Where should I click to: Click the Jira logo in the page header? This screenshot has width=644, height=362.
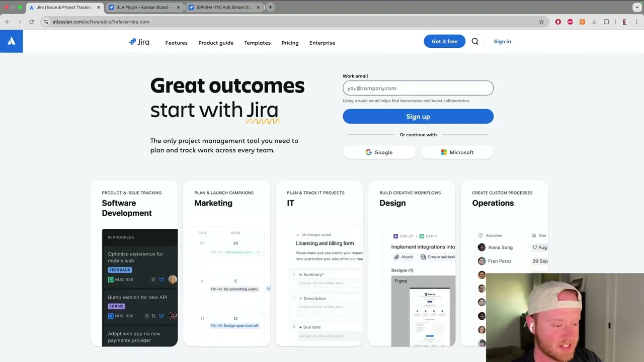pyautogui.click(x=139, y=42)
